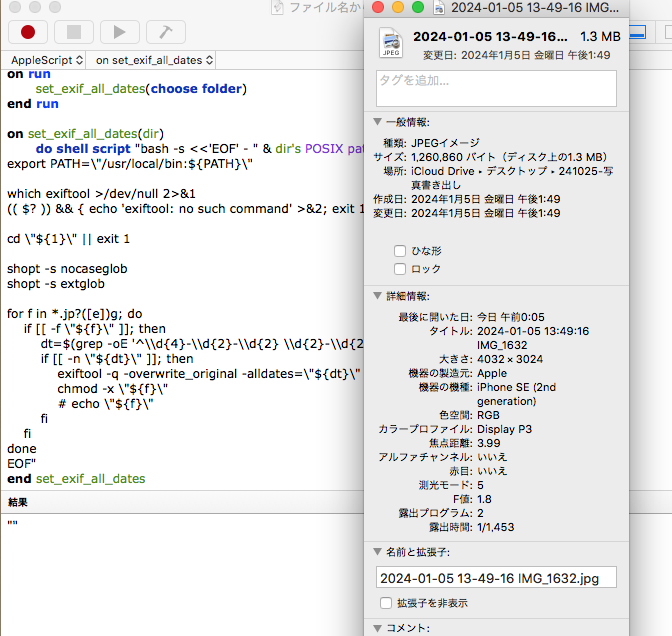Collapse the 一般情報 section
Image resolution: width=672 pixels, height=636 pixels.
[x=377, y=122]
